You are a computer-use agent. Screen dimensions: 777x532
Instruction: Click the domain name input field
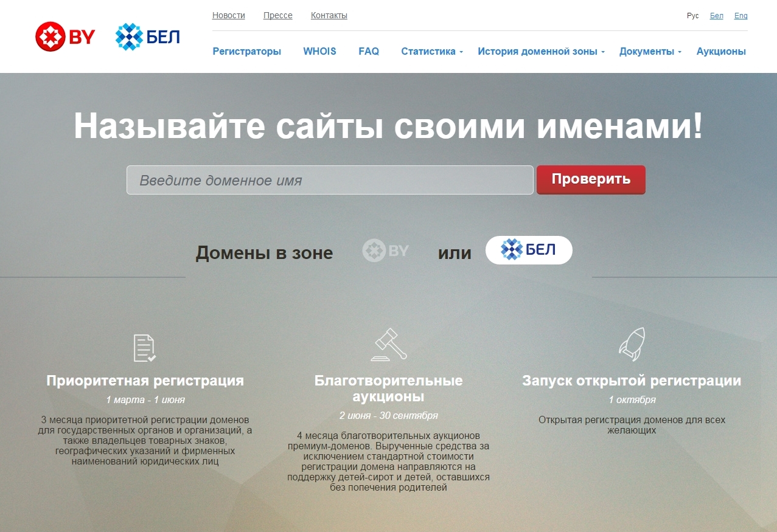[x=329, y=179]
